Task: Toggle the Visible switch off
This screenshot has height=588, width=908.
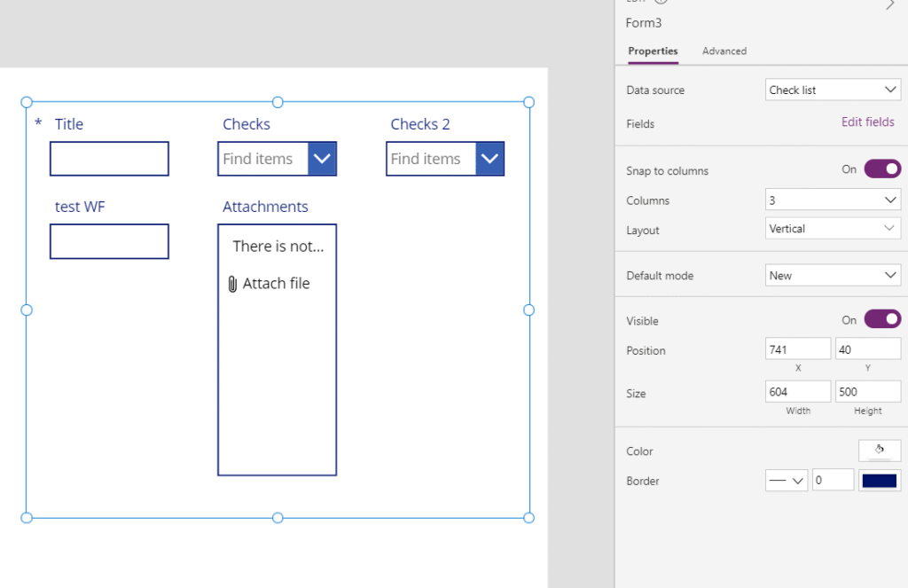Action: 882,319
